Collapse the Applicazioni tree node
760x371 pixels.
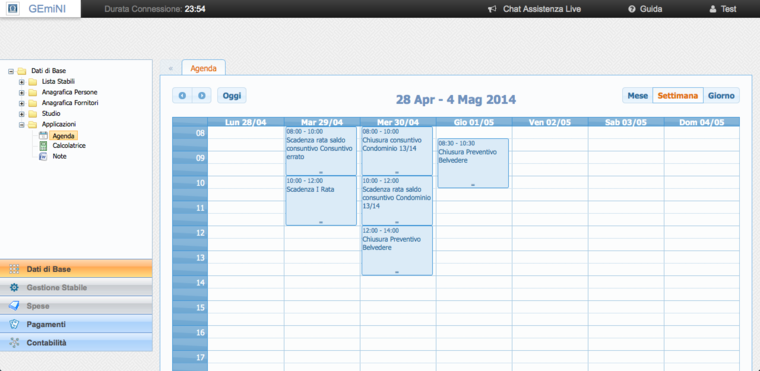tap(21, 125)
